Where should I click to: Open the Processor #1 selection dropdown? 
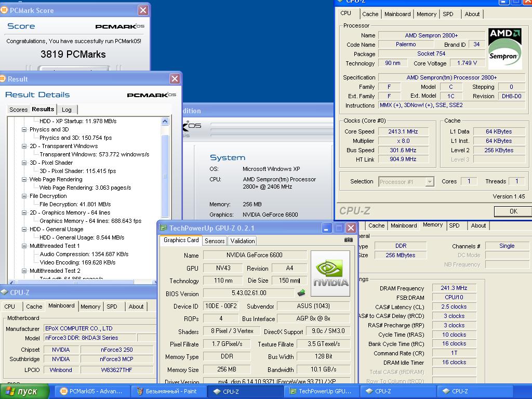(x=430, y=181)
